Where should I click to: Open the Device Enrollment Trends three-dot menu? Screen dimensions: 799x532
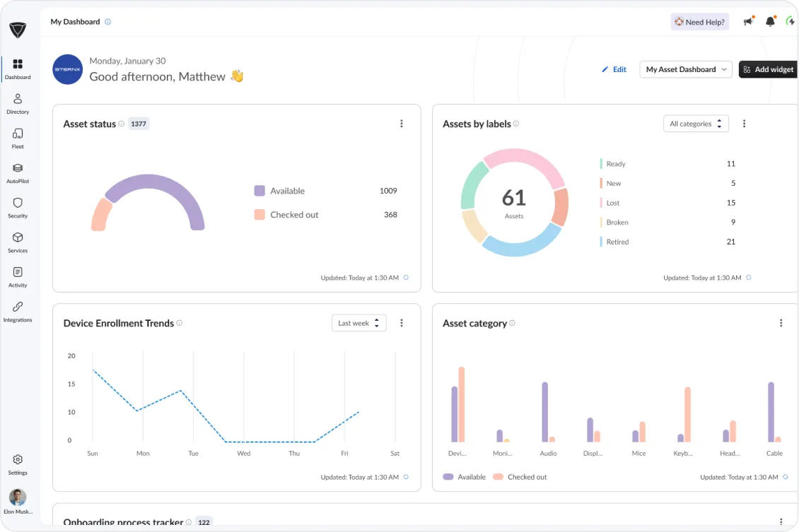click(402, 322)
